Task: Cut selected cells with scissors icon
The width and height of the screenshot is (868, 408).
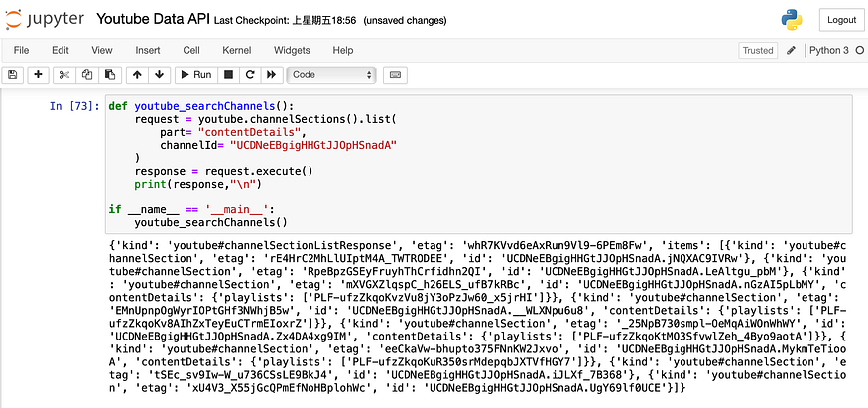Action: point(64,75)
